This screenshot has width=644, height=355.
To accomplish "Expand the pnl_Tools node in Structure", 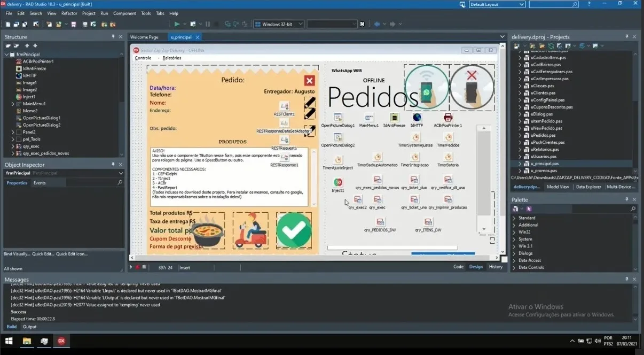I will [13, 139].
